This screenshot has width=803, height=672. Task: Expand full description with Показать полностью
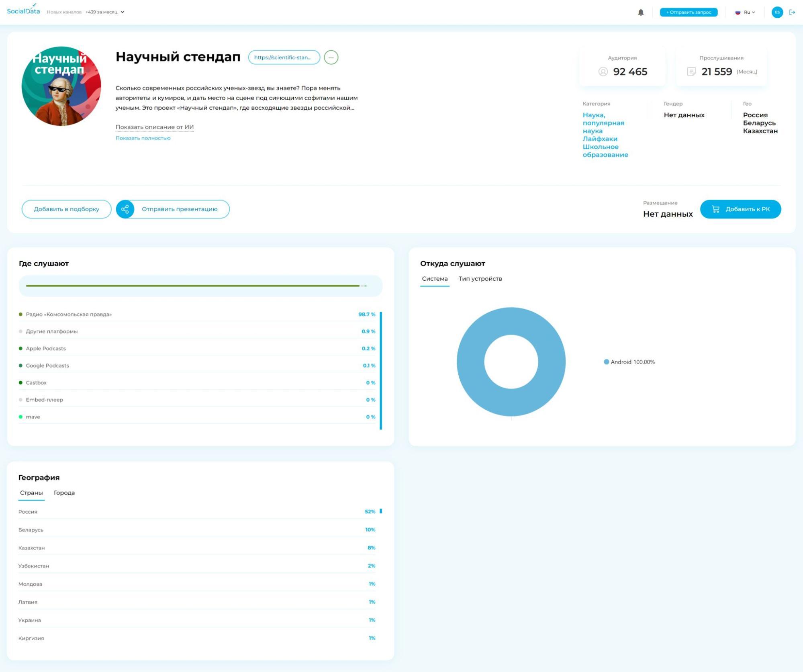[x=143, y=138]
